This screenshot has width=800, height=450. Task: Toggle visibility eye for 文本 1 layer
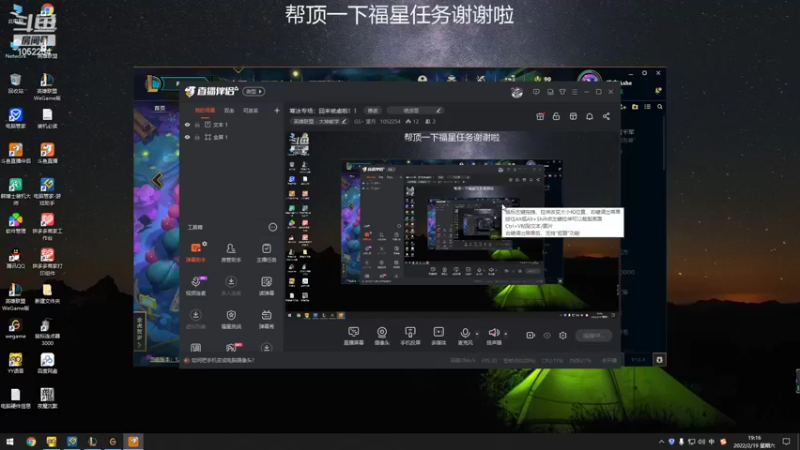187,124
